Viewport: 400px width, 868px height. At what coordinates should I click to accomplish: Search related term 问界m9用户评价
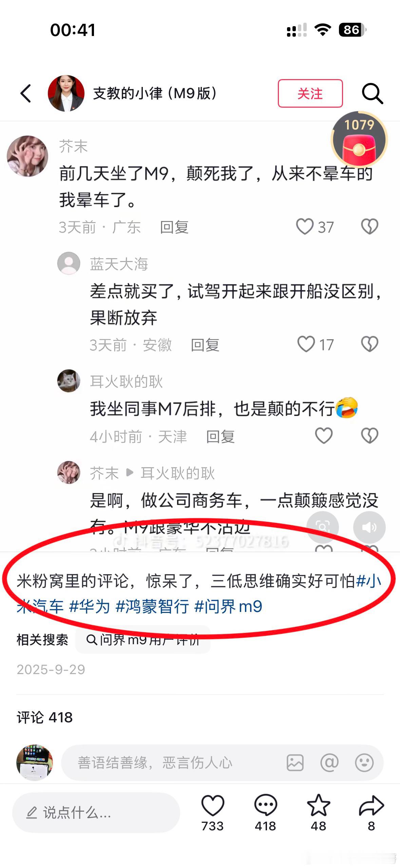(x=143, y=640)
